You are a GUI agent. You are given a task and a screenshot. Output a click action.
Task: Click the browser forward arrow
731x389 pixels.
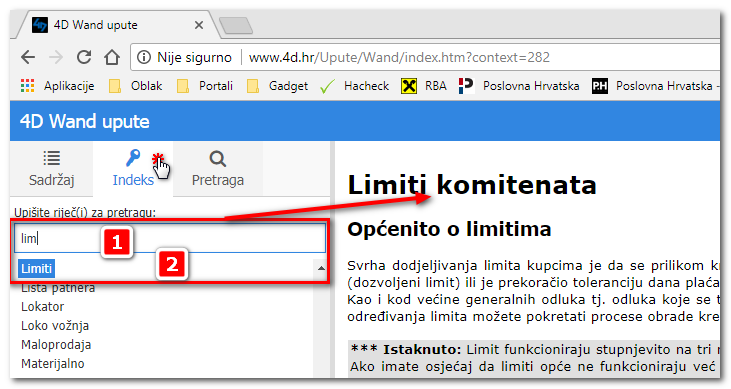point(56,57)
